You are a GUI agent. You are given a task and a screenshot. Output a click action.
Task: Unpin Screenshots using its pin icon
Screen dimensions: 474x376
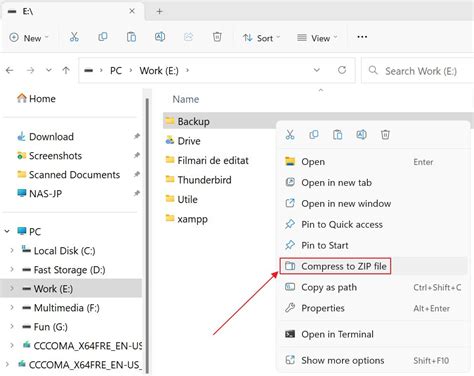point(137,155)
